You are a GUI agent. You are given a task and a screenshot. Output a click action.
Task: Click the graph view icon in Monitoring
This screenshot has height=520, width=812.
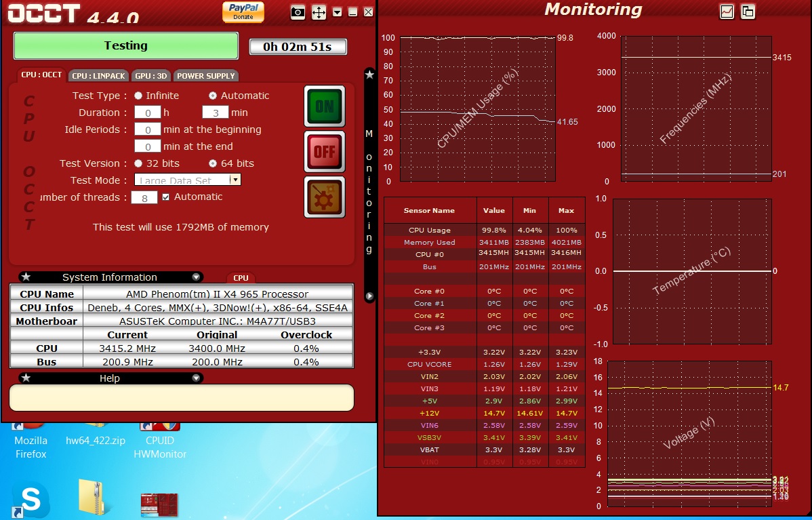tap(727, 12)
